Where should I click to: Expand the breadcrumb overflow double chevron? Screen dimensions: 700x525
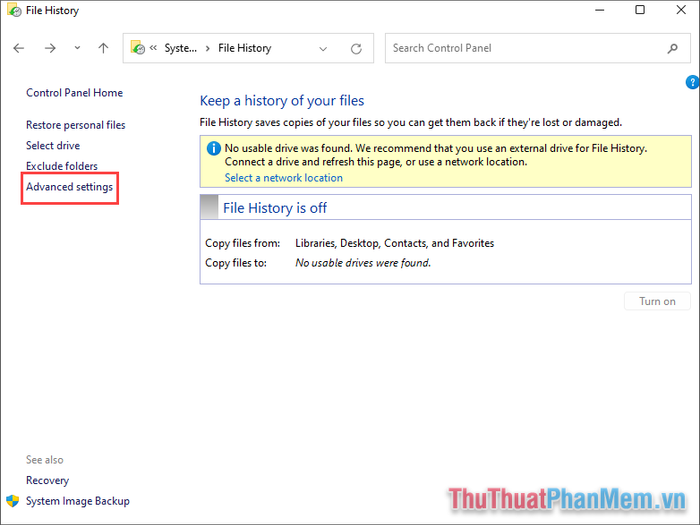[153, 48]
